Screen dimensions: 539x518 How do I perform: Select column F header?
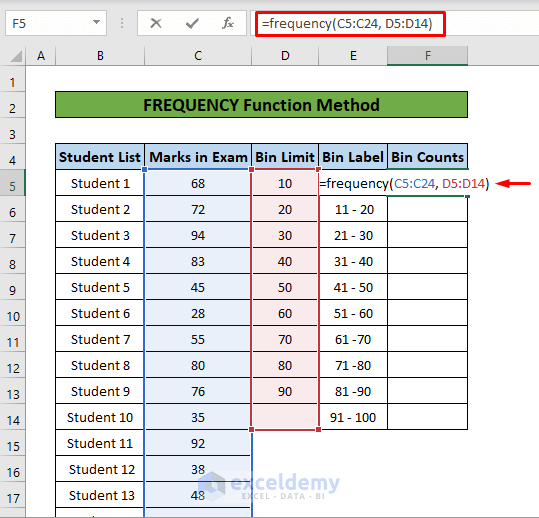pos(428,56)
